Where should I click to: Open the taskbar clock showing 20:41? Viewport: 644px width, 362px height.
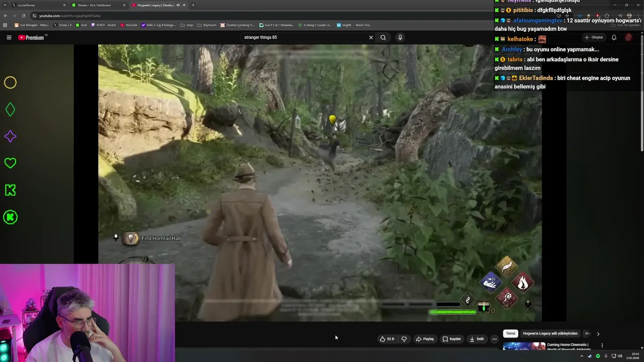tap(632, 356)
